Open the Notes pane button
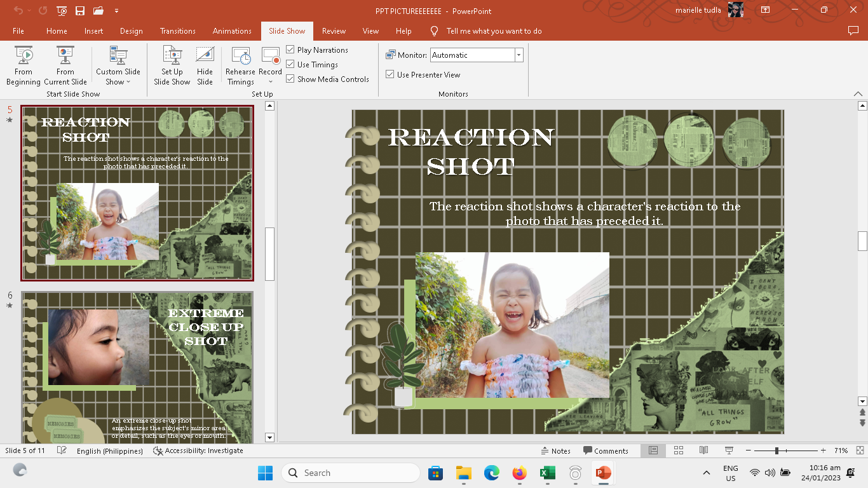Viewport: 868px width, 488px height. (x=555, y=451)
